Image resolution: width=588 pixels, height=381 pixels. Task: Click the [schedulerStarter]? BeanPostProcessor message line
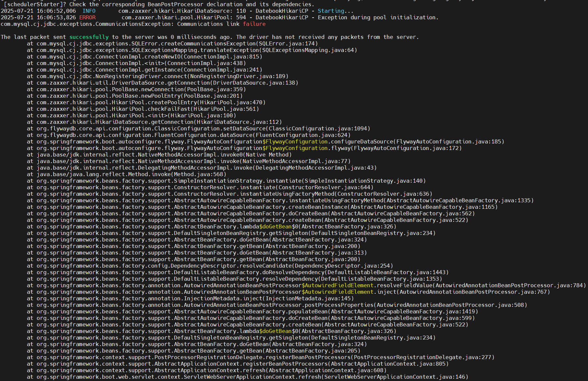[159, 4]
